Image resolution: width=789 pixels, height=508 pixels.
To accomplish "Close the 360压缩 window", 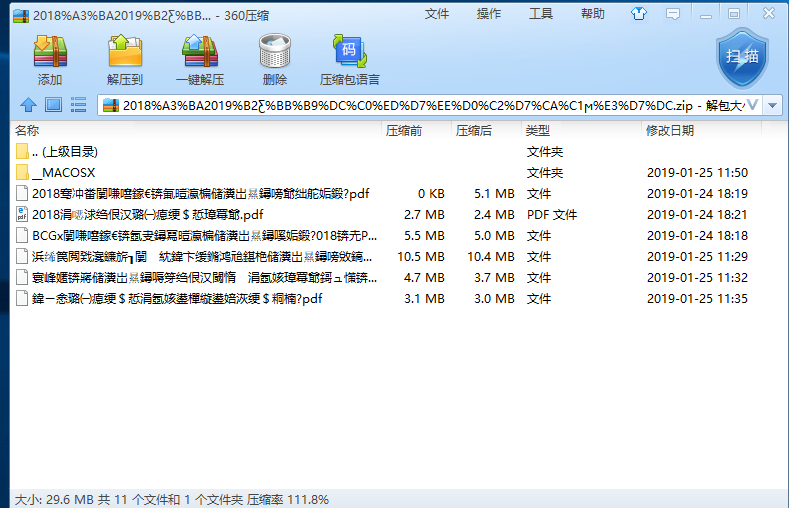I will (768, 14).
